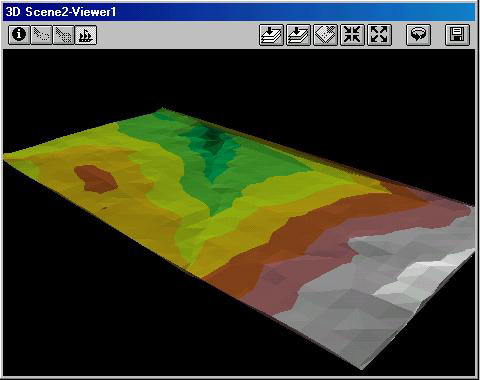Zoom to active themes extent button

click(298, 35)
